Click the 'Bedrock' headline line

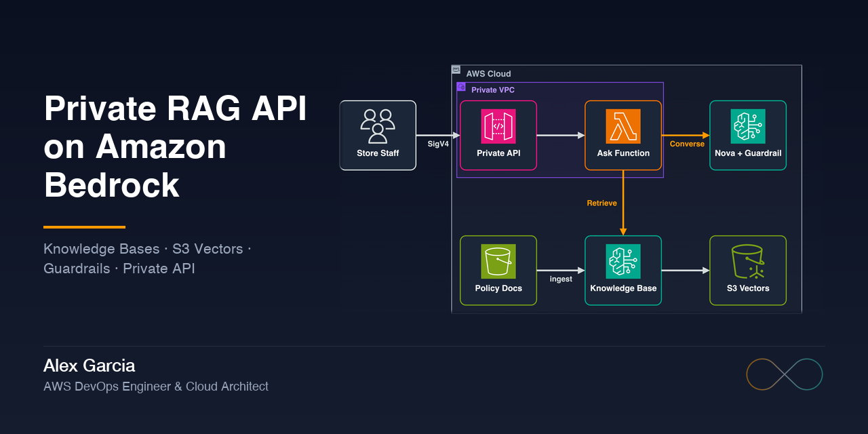[x=111, y=185]
